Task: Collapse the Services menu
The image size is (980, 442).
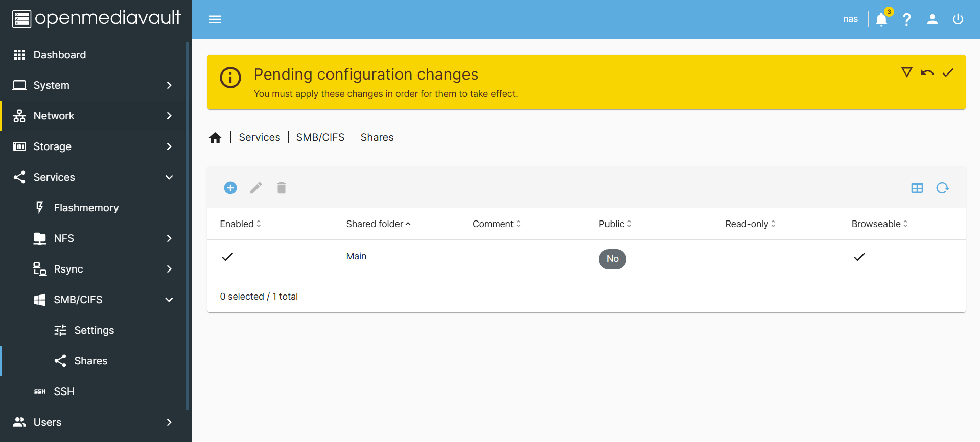Action: (x=94, y=177)
